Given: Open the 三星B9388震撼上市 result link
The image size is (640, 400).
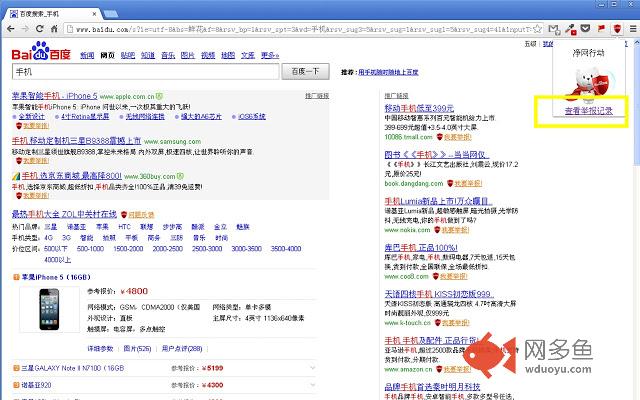Looking at the screenshot, I should 76,141.
